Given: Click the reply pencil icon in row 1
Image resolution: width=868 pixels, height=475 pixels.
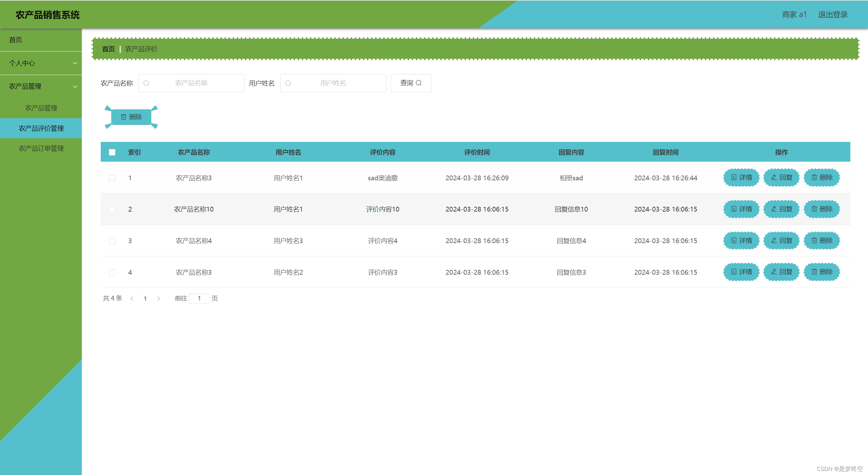Looking at the screenshot, I should 774,177.
